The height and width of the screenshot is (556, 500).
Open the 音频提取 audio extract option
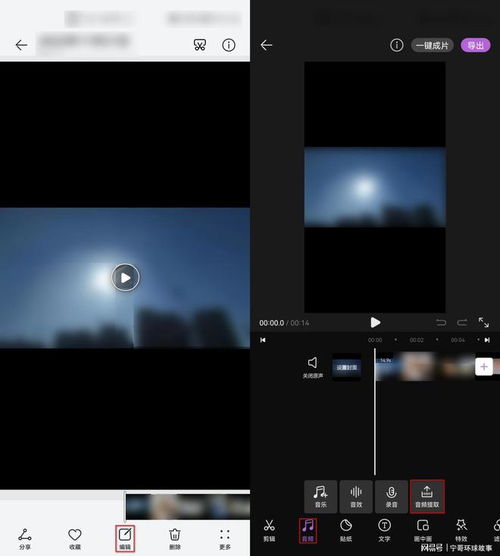(x=427, y=497)
